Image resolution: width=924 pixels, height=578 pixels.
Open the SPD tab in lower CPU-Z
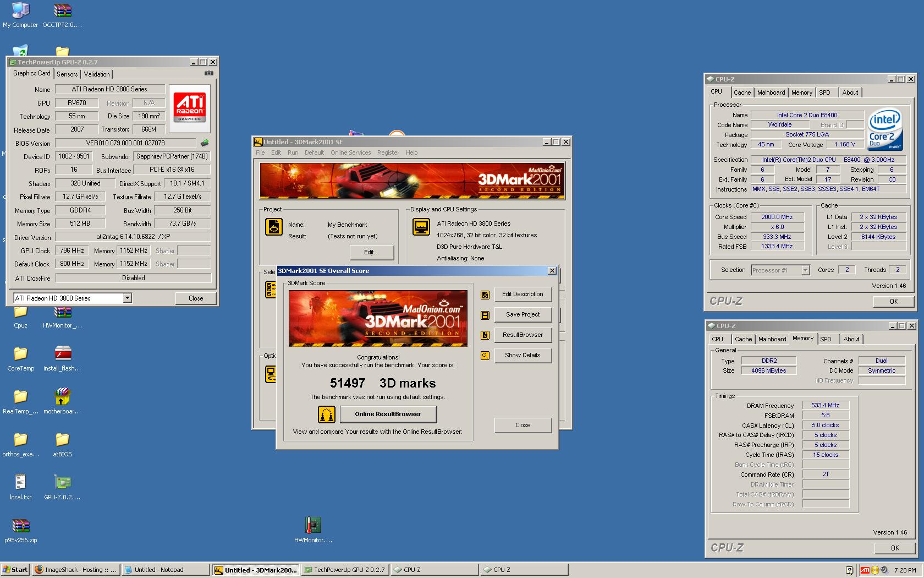point(826,339)
